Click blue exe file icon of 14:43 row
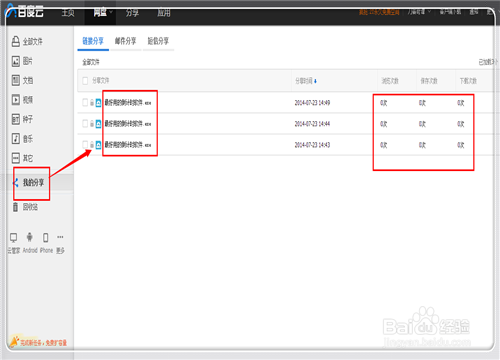Screen dimensions: 500x360 (x=98, y=145)
